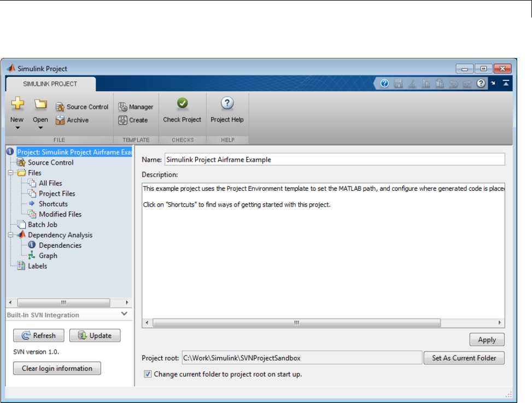Click the Apply button
The height and width of the screenshot is (403, 532).
(487, 340)
